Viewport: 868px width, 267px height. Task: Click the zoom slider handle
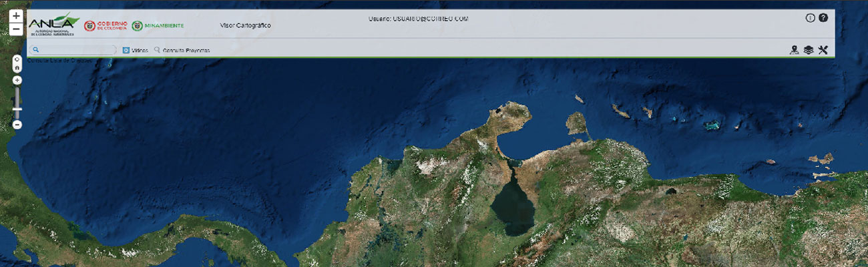click(x=17, y=109)
